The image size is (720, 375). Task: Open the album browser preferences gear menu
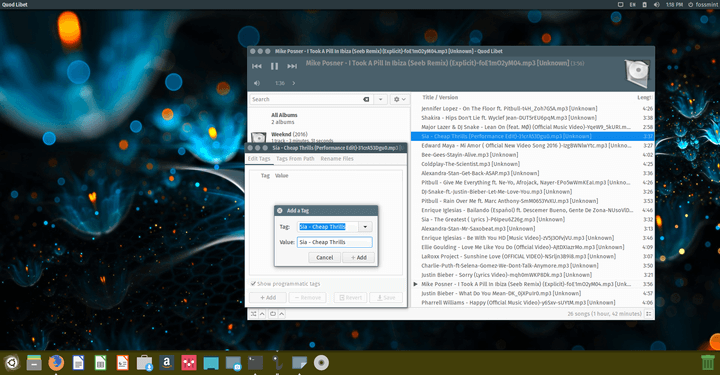(399, 99)
